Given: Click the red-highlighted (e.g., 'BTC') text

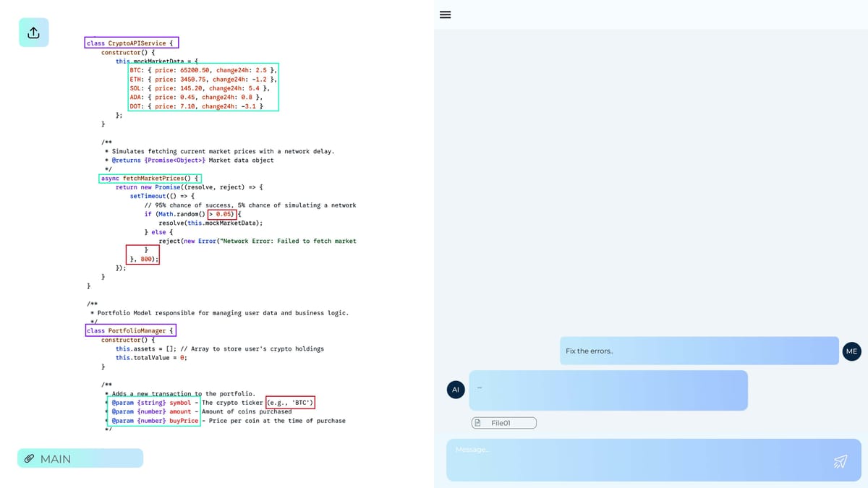Looking at the screenshot, I should point(290,403).
